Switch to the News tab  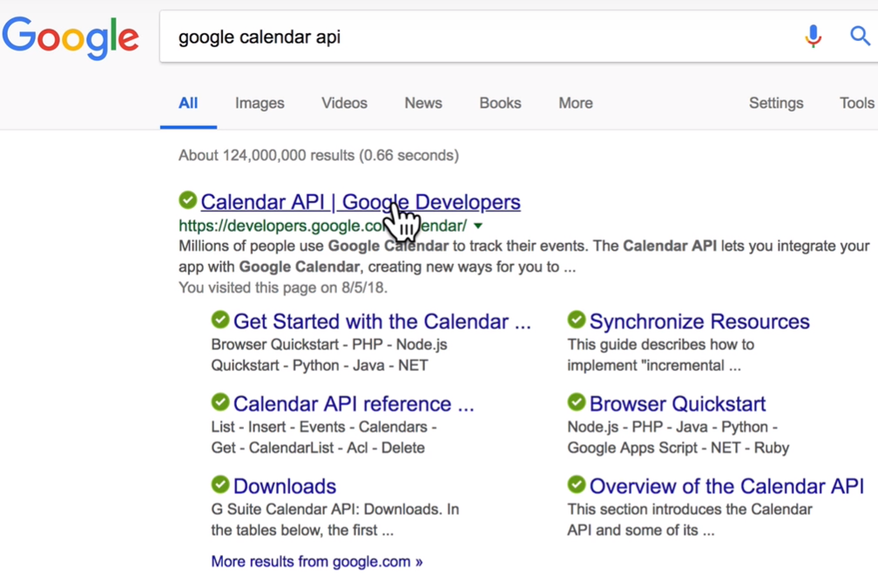[423, 103]
